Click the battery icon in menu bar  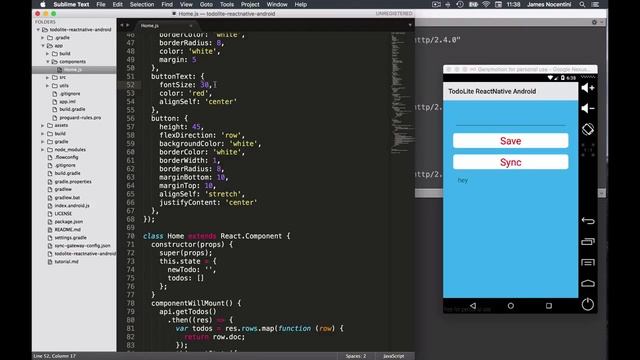coord(473,4)
